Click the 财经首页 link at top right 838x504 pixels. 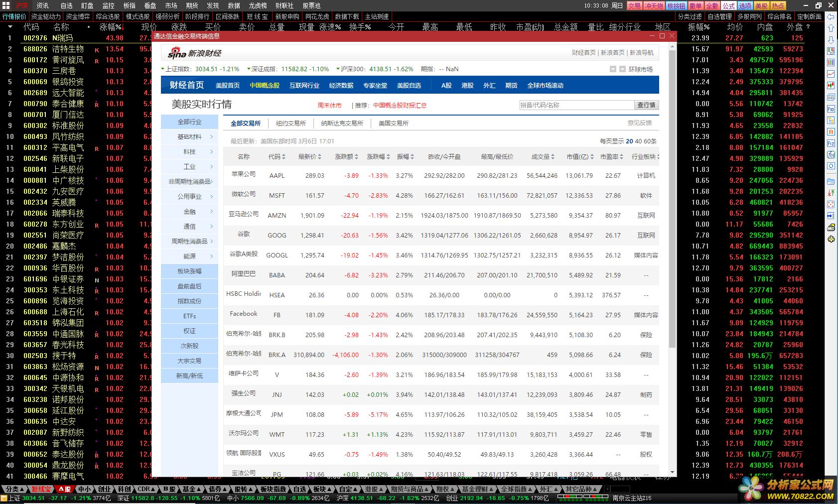[584, 52]
